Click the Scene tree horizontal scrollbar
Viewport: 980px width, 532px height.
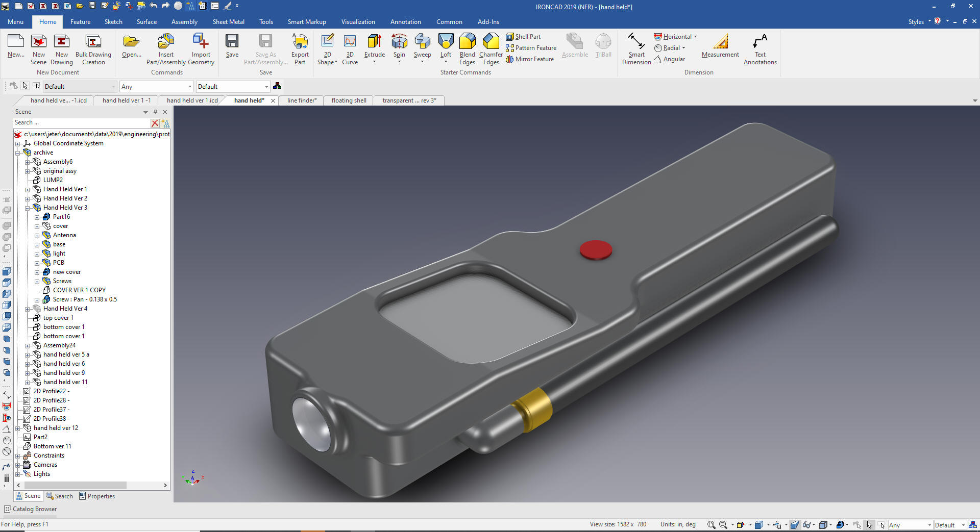pyautogui.click(x=77, y=485)
